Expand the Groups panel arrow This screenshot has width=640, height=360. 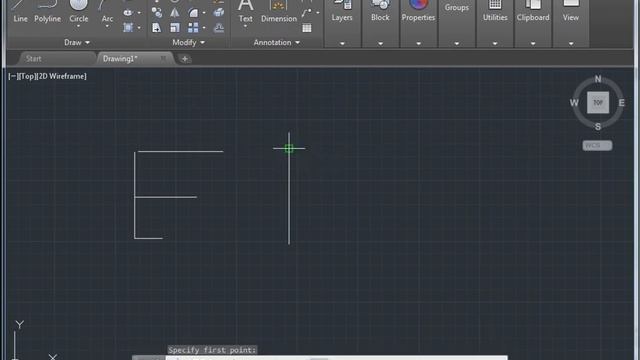click(456, 43)
